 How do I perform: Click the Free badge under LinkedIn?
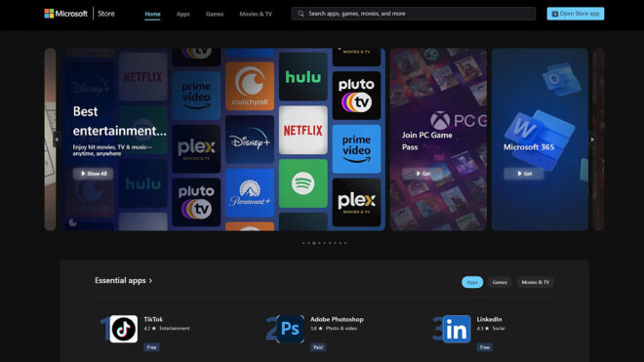(485, 347)
